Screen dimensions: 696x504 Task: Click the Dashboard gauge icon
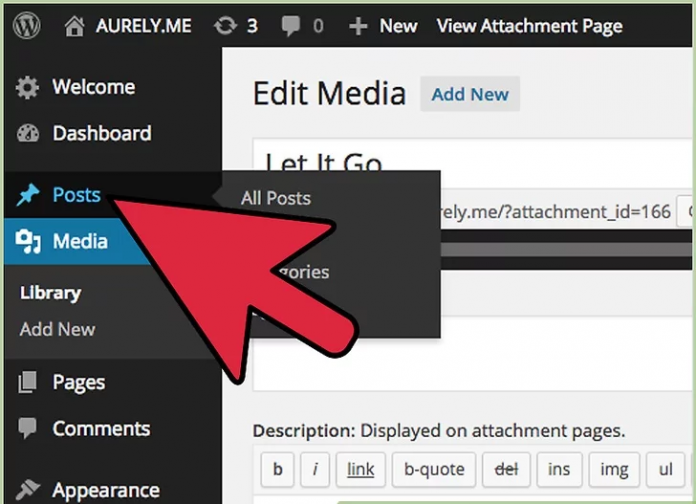[27, 134]
